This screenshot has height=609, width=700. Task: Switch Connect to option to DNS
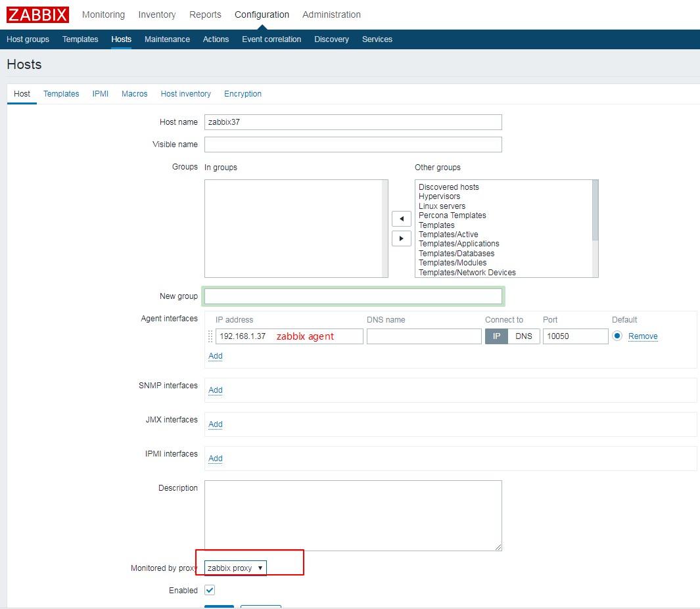[524, 336]
